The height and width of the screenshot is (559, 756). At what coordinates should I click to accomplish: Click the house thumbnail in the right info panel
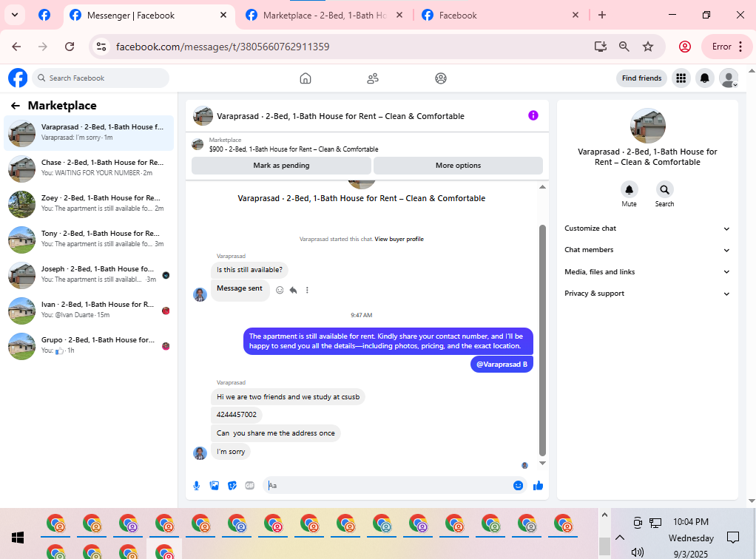pyautogui.click(x=647, y=125)
